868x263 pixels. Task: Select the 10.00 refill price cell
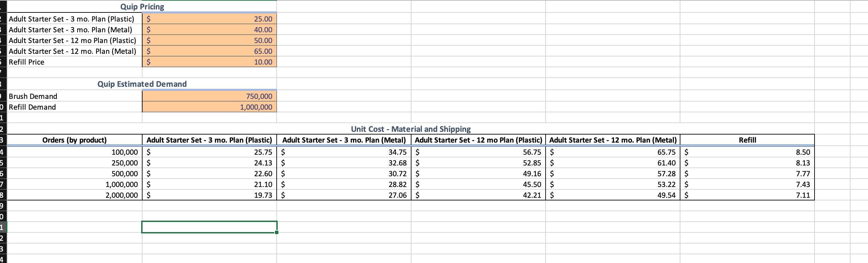(209, 62)
